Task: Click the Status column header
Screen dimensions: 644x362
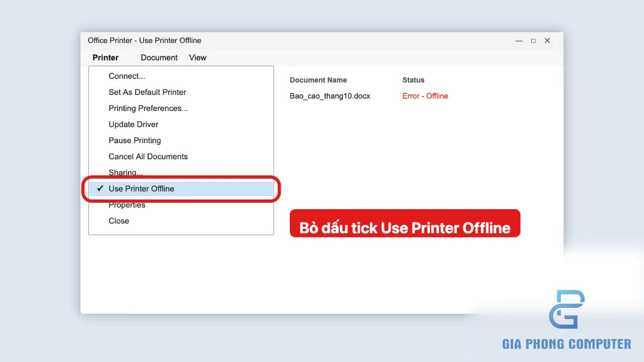Action: (x=413, y=80)
